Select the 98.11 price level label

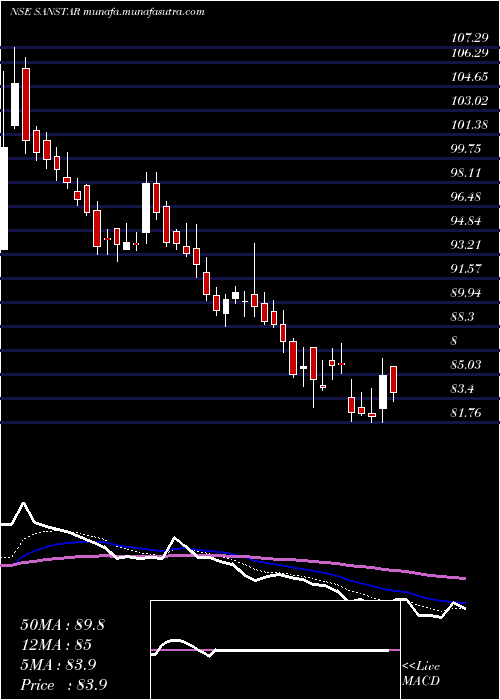pyautogui.click(x=466, y=173)
